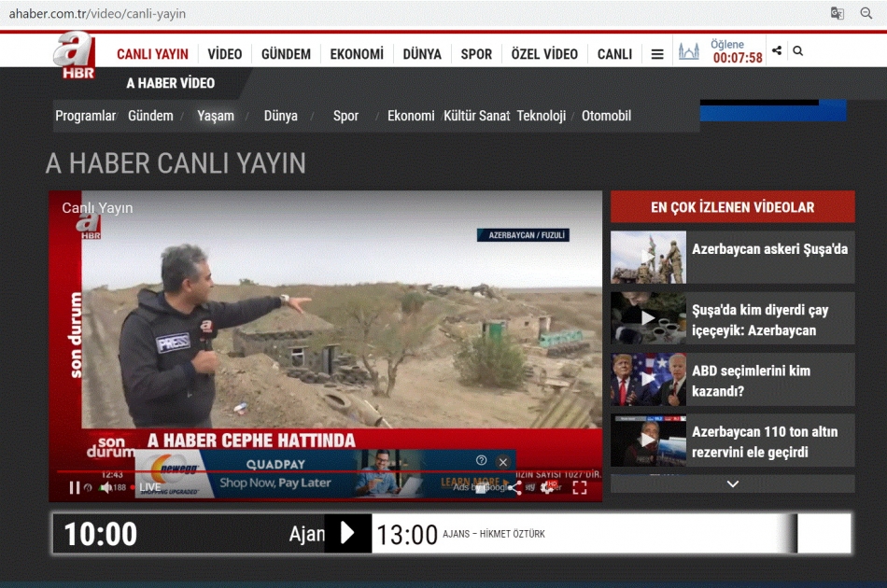887x588 pixels.
Task: Play the Şuşa'da kim diyerdi çay thumbnail
Action: point(648,318)
